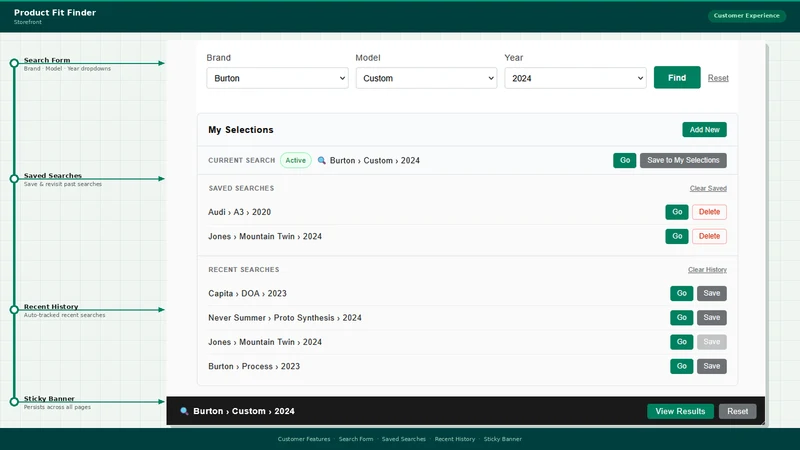Click Go for saved Jones Mountain Twin 2024
This screenshot has width=800, height=450.
677,236
